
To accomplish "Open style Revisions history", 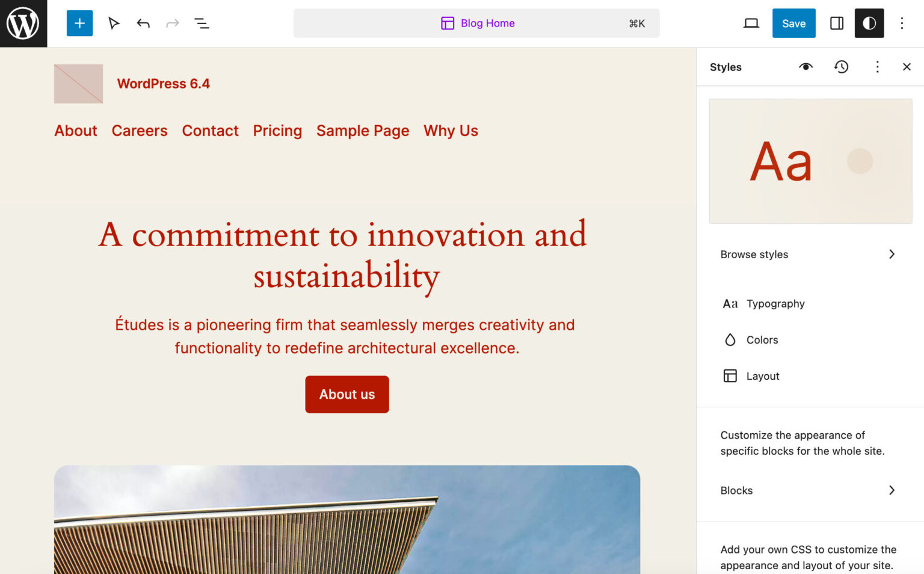I will point(841,67).
